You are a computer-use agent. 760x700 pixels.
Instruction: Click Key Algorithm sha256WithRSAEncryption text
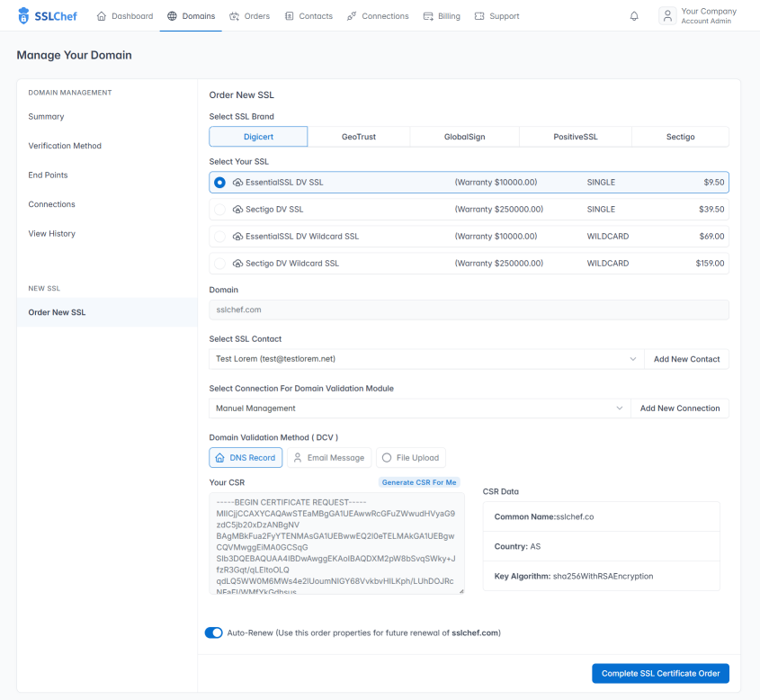coord(574,576)
